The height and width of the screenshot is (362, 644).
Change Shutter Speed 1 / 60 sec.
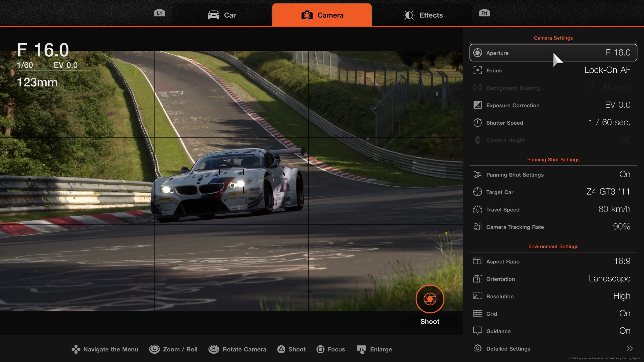tap(609, 122)
